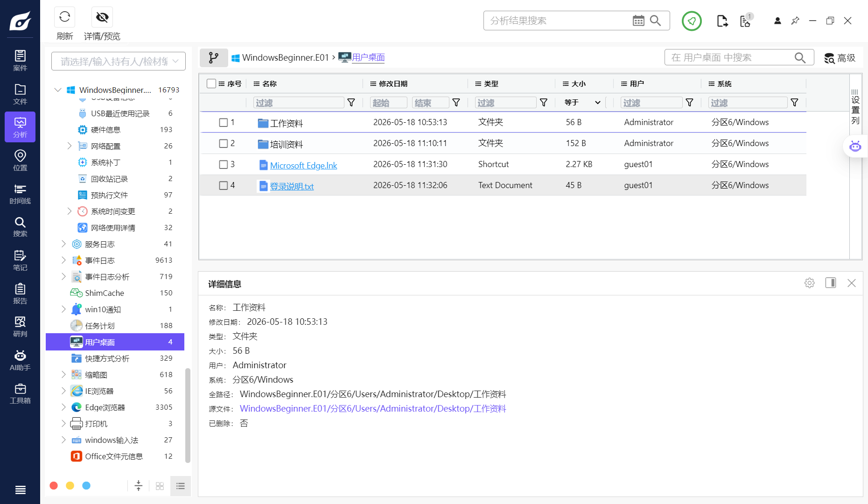868x504 pixels.
Task: Open the 等于 size comparison dropdown
Action: click(582, 103)
